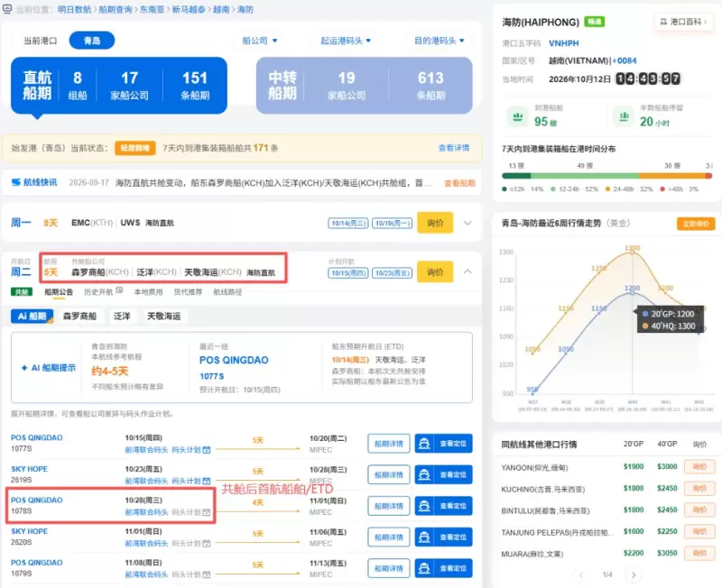
Task: Click the small icon next to 历史开航
Action: 119,290
